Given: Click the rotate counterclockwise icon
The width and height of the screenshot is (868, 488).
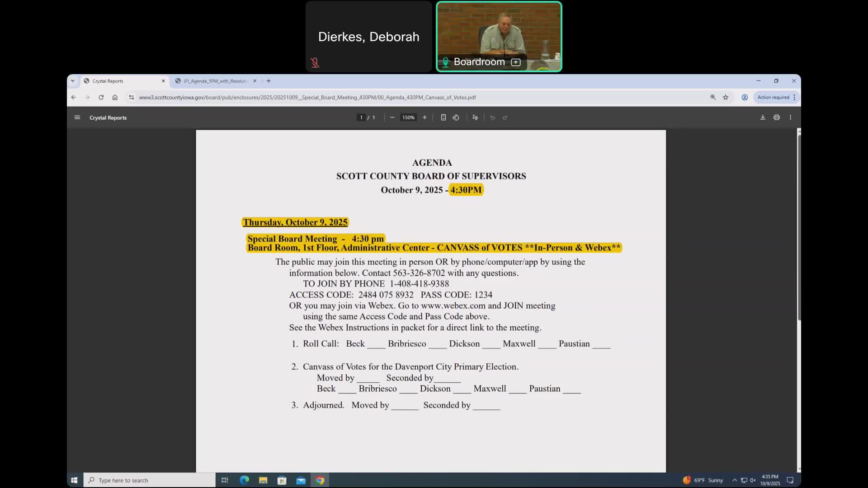Looking at the screenshot, I should pyautogui.click(x=456, y=117).
